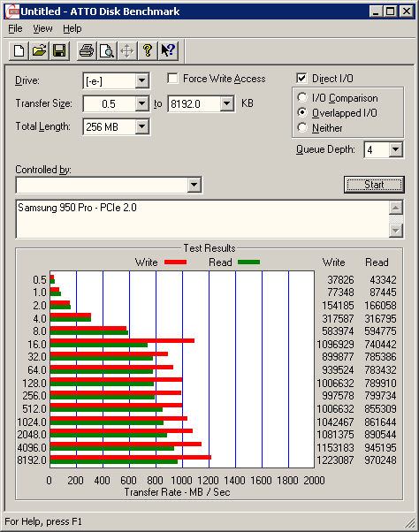Activate the context help pointer icon

(x=168, y=51)
